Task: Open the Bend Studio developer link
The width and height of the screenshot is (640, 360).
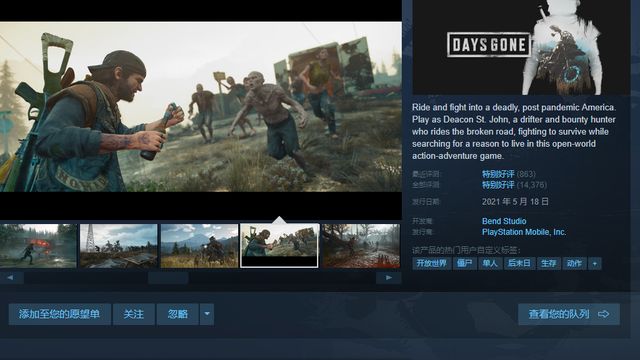Action: tap(504, 221)
